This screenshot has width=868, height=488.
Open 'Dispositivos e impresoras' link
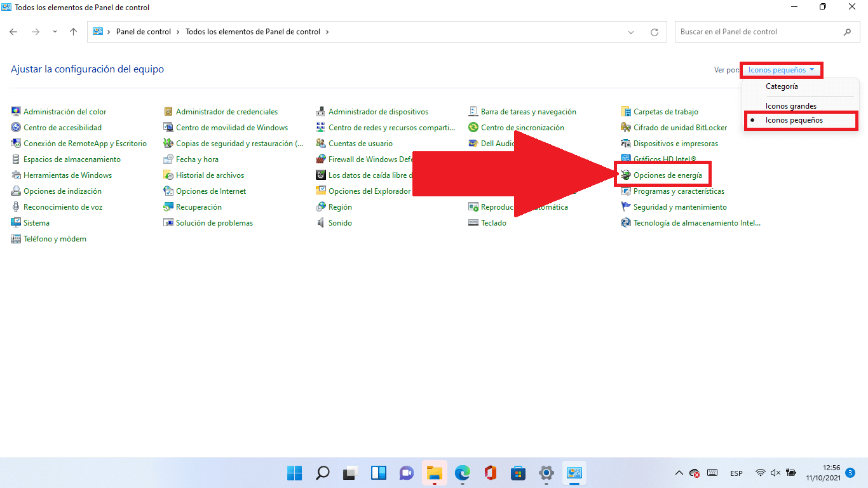point(675,144)
